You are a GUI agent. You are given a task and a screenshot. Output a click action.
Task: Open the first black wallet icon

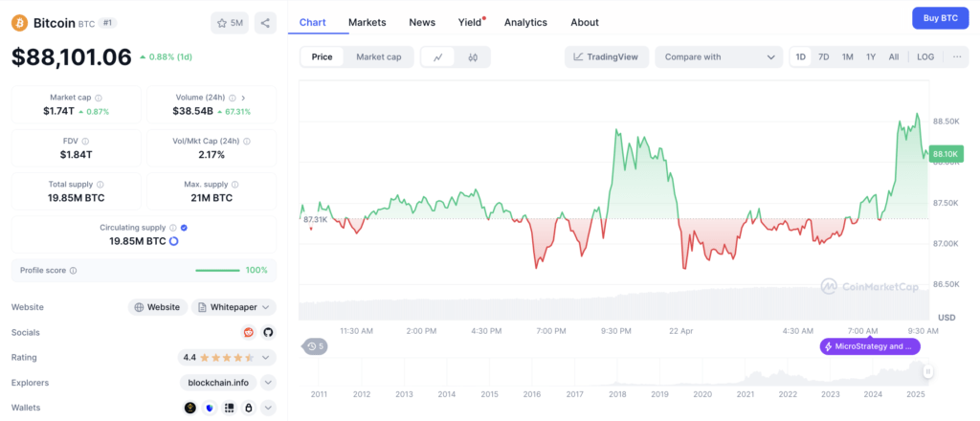tap(190, 408)
